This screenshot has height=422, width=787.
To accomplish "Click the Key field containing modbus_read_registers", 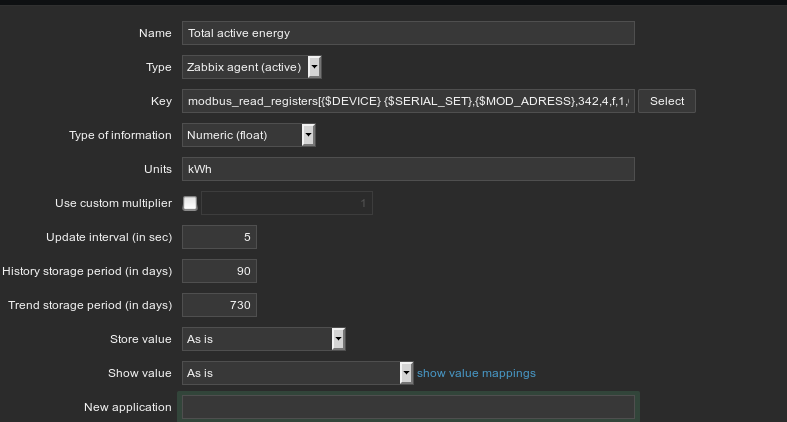I will pyautogui.click(x=408, y=101).
